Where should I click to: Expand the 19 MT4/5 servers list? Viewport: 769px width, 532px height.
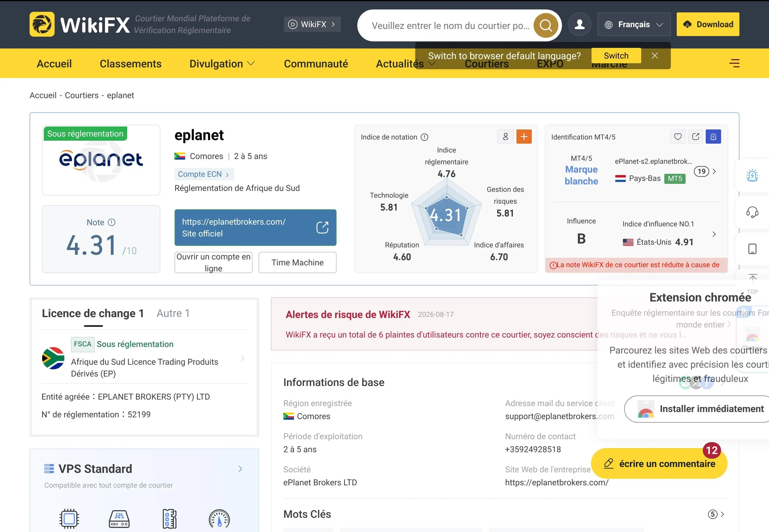click(x=705, y=171)
